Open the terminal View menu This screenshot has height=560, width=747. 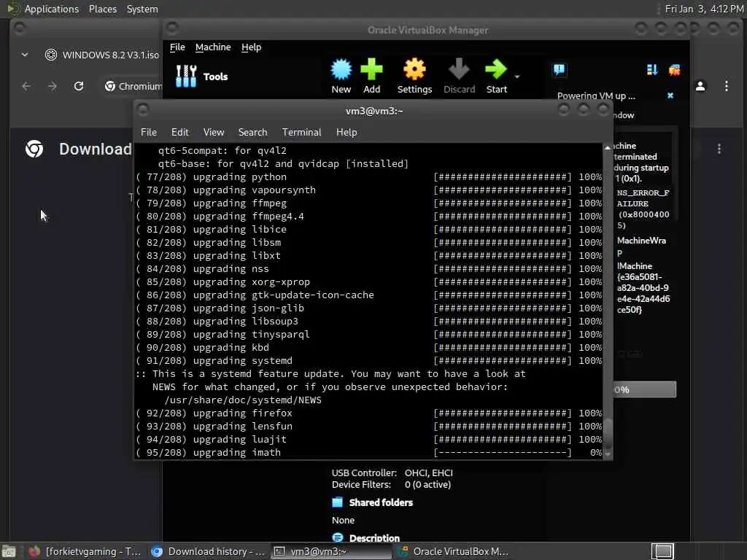[214, 133]
